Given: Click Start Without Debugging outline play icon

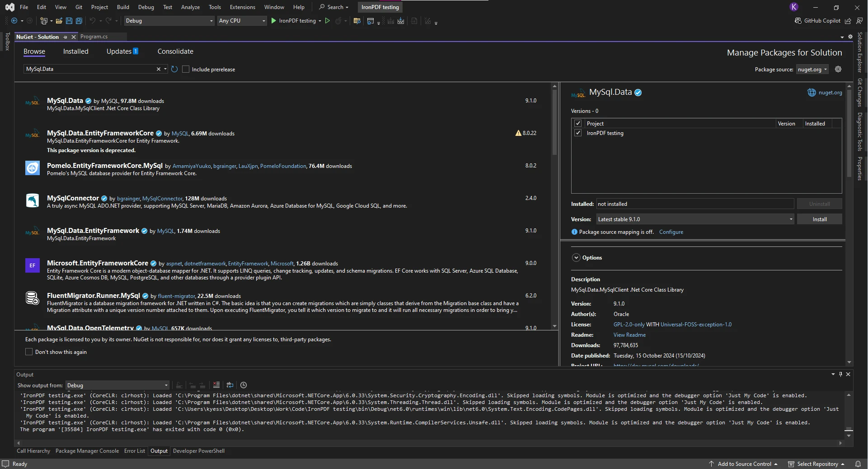Looking at the screenshot, I should coord(328,21).
